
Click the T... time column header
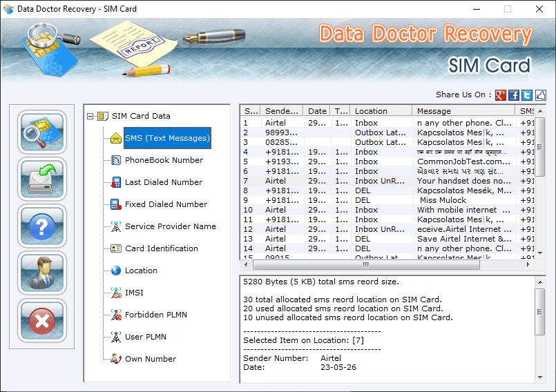(x=341, y=111)
